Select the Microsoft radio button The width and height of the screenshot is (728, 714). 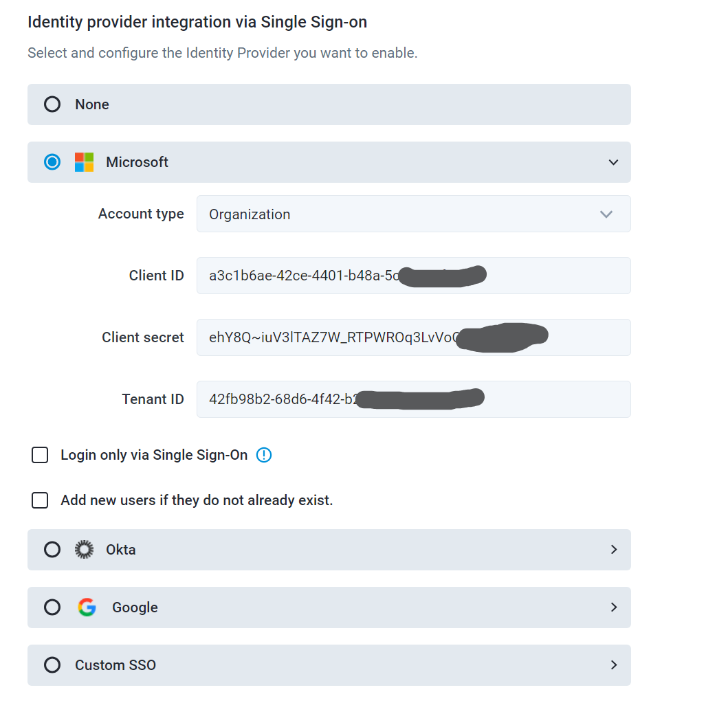[x=52, y=162]
